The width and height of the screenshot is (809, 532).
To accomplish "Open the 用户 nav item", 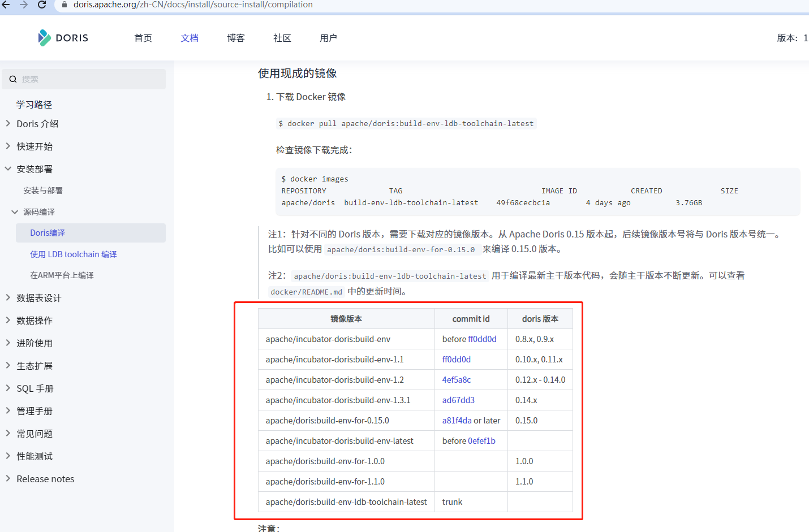I will click(328, 38).
